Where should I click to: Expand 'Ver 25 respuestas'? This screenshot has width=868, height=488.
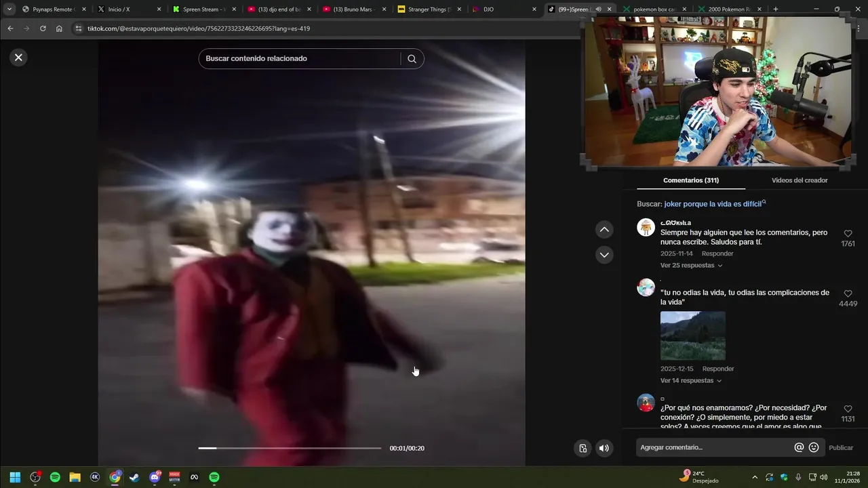pyautogui.click(x=691, y=265)
